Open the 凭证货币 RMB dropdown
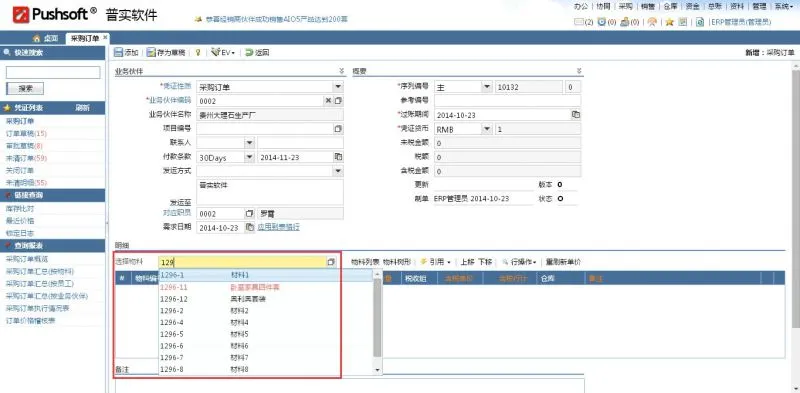The height and width of the screenshot is (393, 800). [x=487, y=129]
